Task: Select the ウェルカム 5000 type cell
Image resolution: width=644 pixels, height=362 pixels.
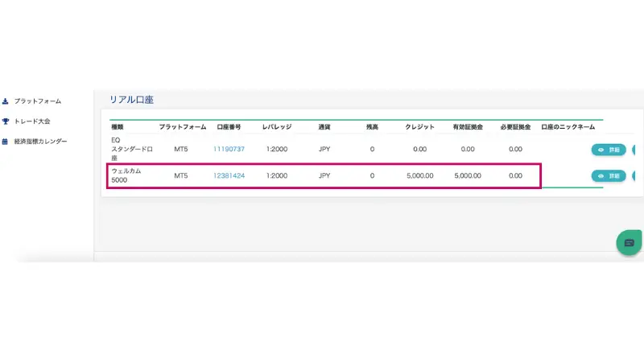Action: pos(126,175)
